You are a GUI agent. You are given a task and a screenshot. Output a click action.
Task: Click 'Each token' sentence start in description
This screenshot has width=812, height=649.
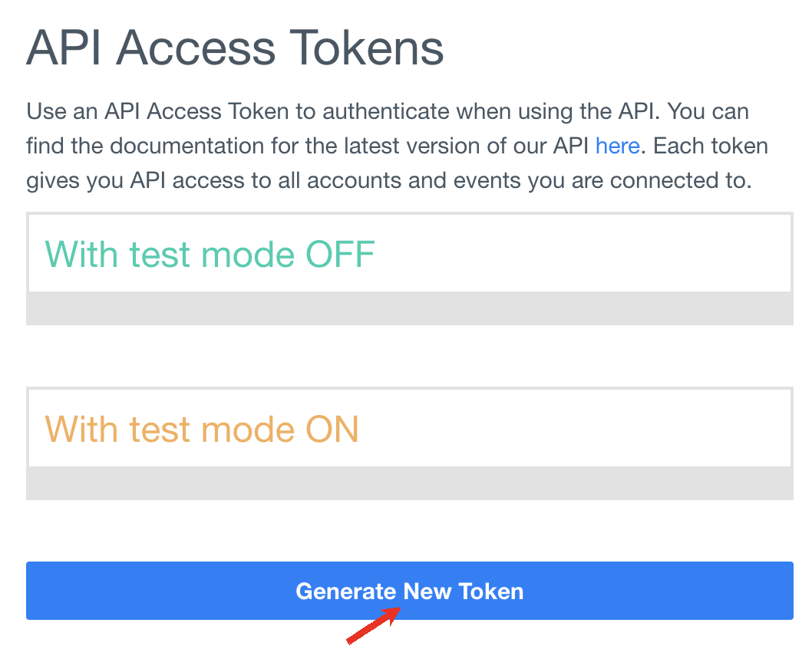pyautogui.click(x=708, y=146)
